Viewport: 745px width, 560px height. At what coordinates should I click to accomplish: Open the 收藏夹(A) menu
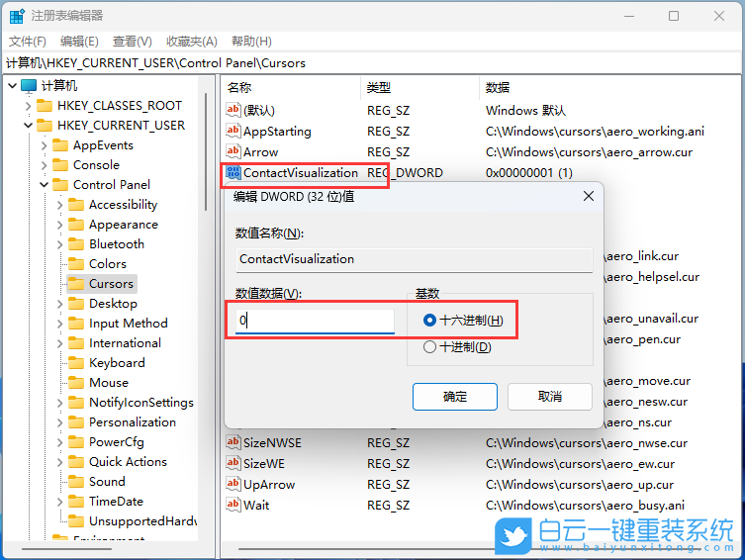coord(192,42)
